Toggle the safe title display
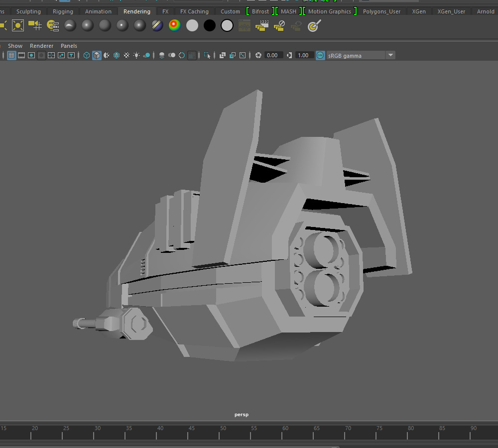Image resolution: width=498 pixels, height=448 pixels. (x=71, y=56)
